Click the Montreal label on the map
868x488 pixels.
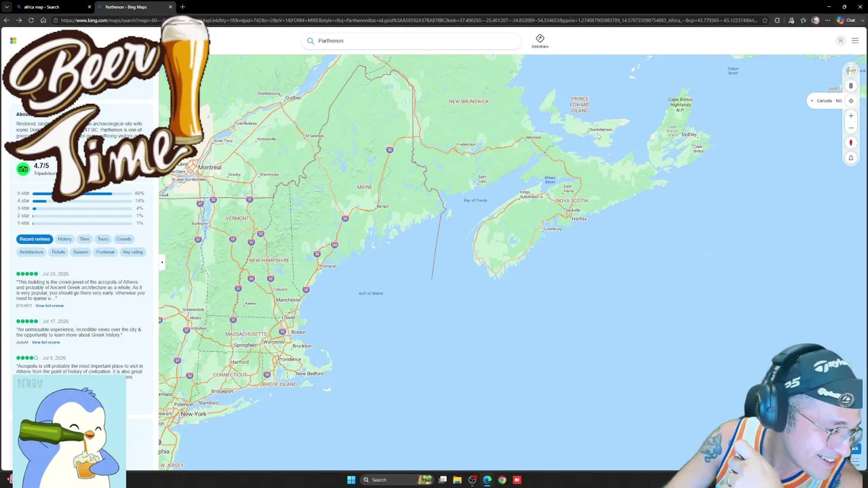coord(210,167)
